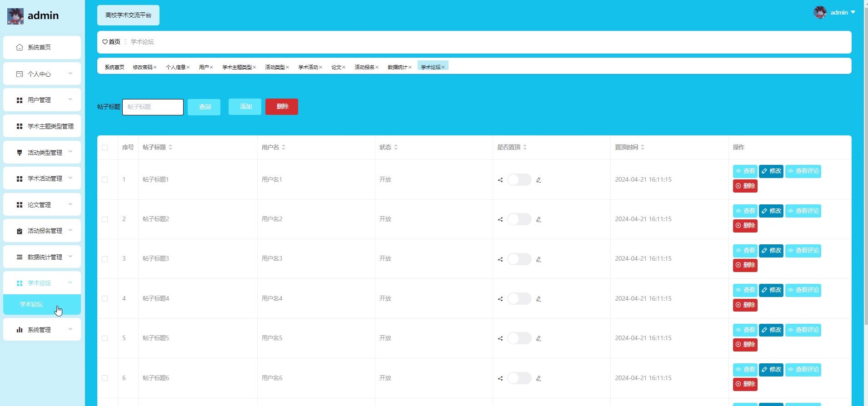Toggle the select-all checkbox in table header

(x=105, y=148)
